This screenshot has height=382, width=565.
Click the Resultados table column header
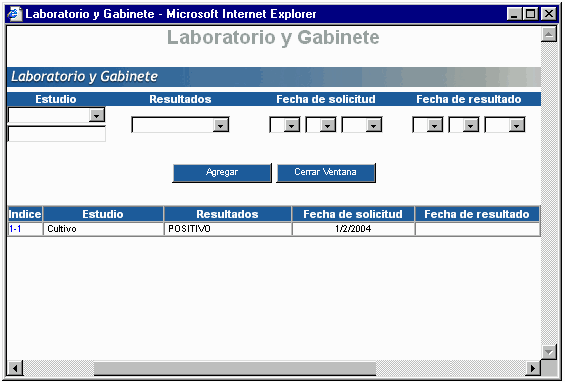[228, 214]
